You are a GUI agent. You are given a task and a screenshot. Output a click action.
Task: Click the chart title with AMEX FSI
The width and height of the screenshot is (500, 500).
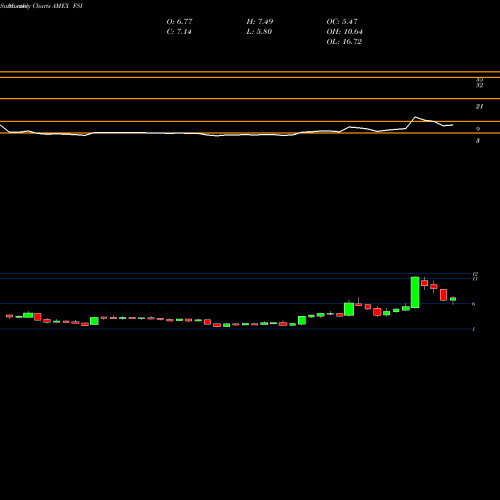(41, 6)
